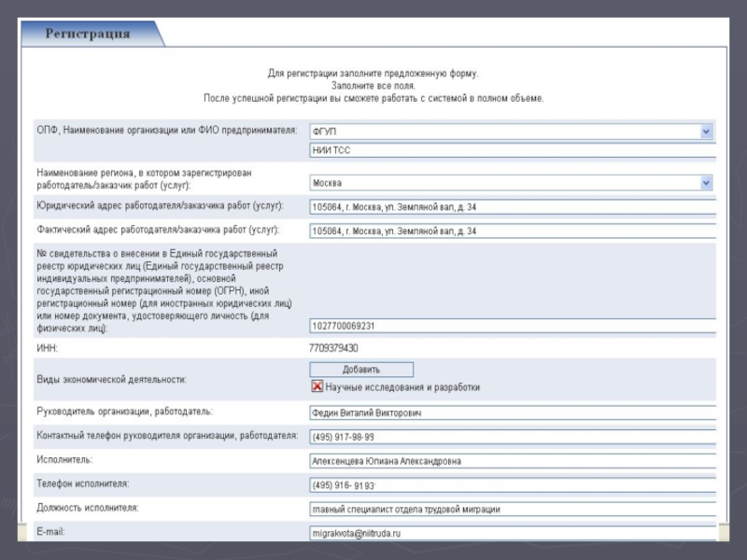Image resolution: width=747 pixels, height=560 pixels.
Task: Click the Должность исполнителя: label
Action: click(88, 508)
